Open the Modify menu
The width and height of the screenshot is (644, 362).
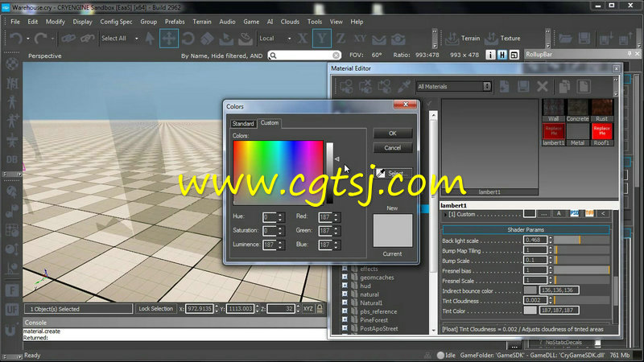[x=55, y=22]
